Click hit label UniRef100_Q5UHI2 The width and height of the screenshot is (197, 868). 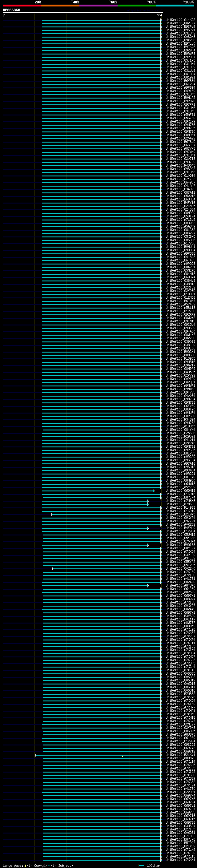180,535
